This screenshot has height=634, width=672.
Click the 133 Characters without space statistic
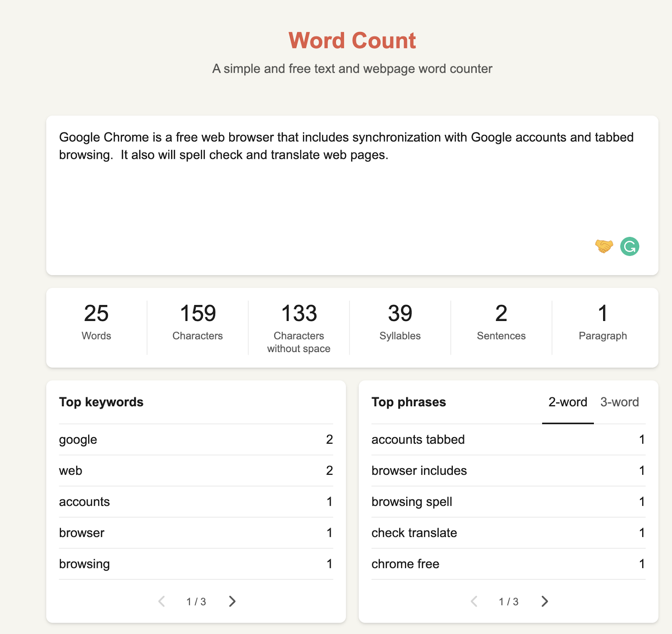point(299,328)
